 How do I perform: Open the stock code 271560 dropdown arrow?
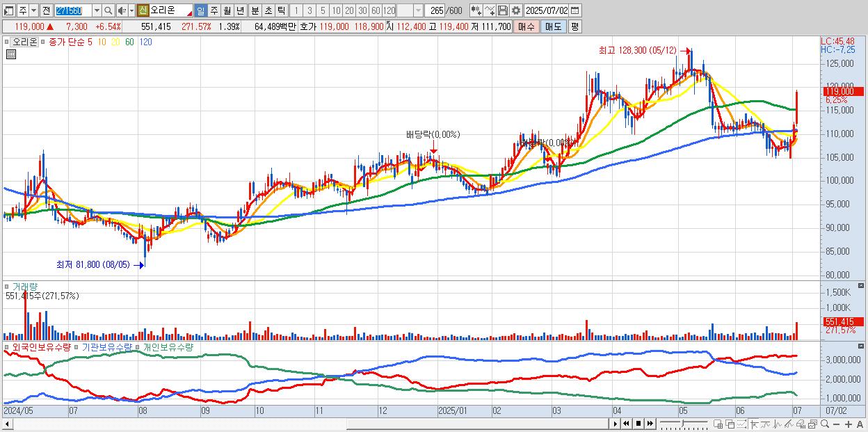tap(97, 10)
